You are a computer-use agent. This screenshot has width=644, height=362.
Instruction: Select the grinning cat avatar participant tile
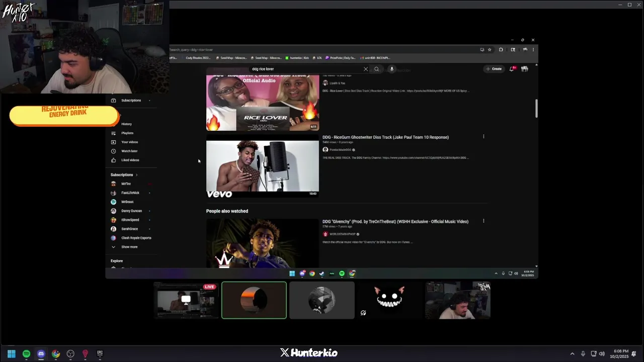click(390, 301)
